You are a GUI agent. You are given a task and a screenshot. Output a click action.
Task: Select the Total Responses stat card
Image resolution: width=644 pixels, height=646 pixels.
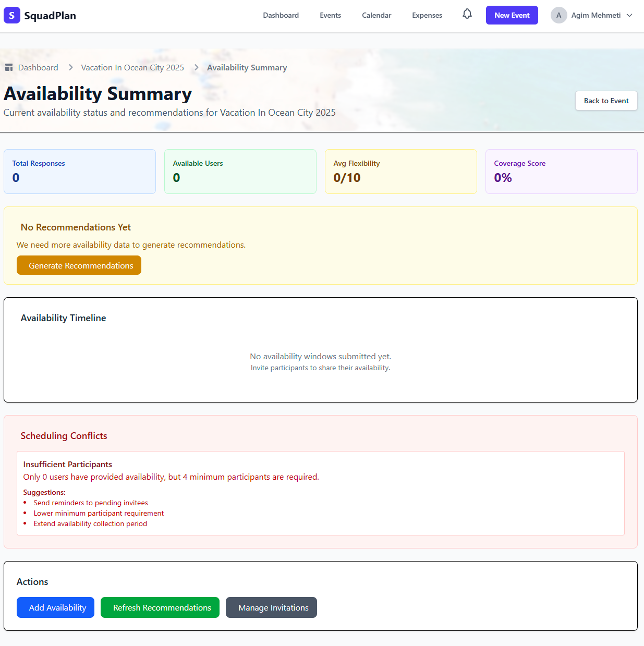79,172
